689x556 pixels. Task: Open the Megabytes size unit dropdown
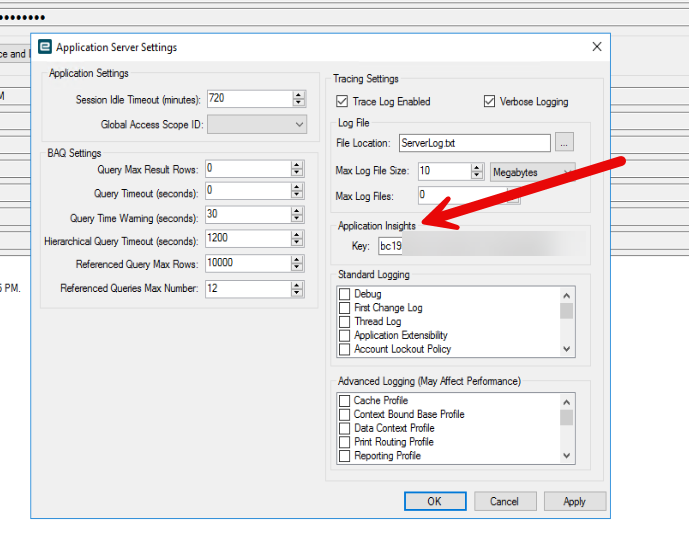[x=533, y=172]
